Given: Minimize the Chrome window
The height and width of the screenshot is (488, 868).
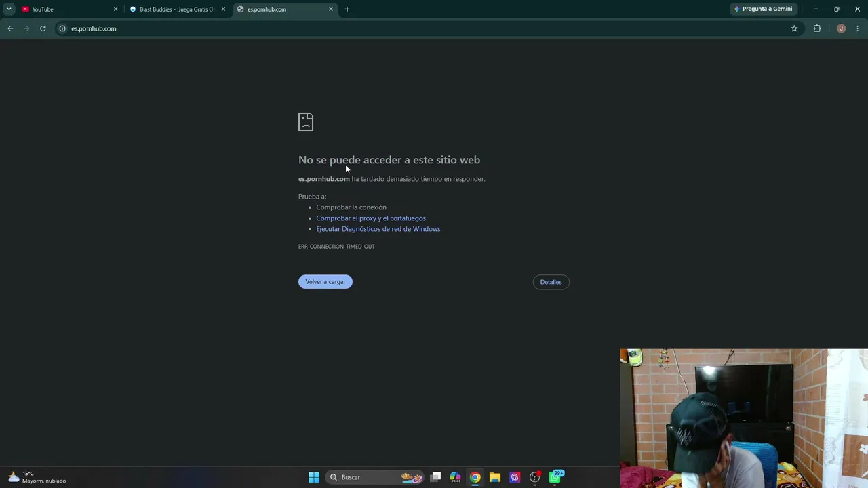Looking at the screenshot, I should pos(816,9).
